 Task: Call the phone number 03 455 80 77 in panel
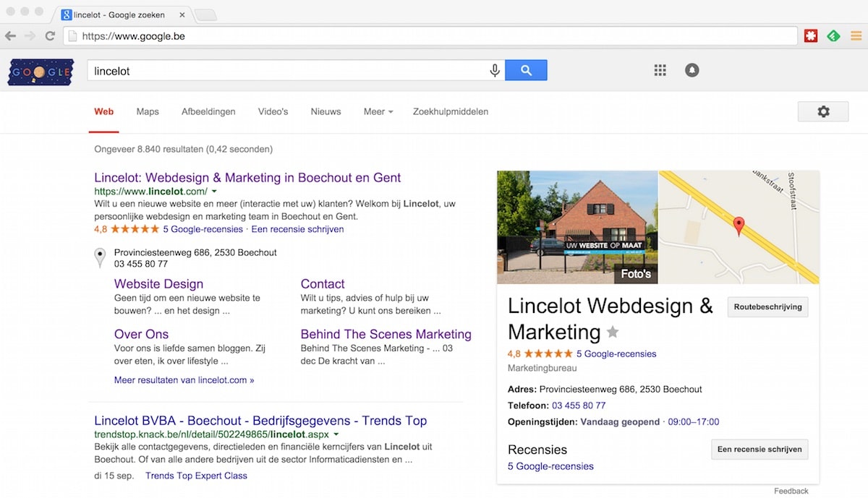579,405
